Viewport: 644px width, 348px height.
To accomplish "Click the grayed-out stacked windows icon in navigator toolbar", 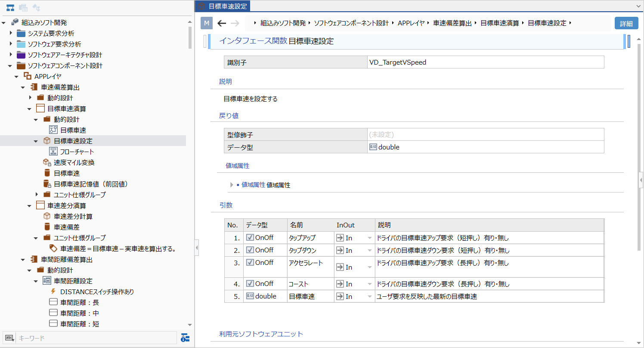I will [x=23, y=7].
